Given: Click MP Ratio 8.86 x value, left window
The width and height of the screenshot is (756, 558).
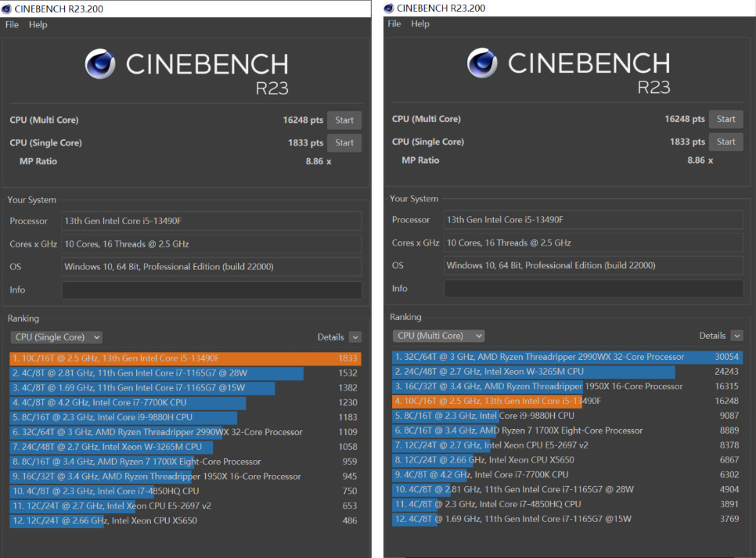Looking at the screenshot, I should [x=319, y=161].
